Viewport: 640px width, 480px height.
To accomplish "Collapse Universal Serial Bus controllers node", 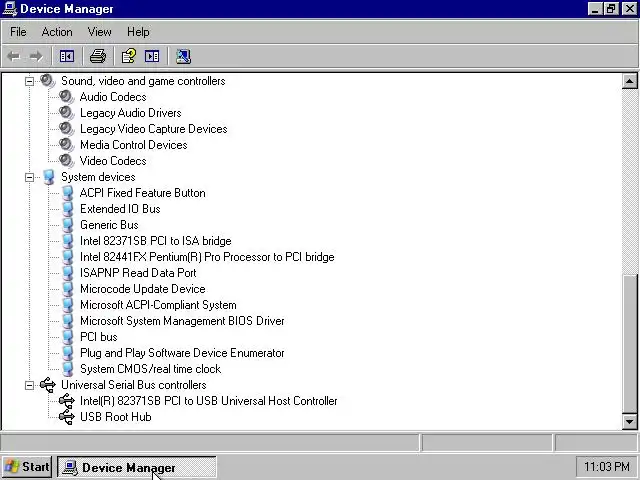I will (x=29, y=385).
